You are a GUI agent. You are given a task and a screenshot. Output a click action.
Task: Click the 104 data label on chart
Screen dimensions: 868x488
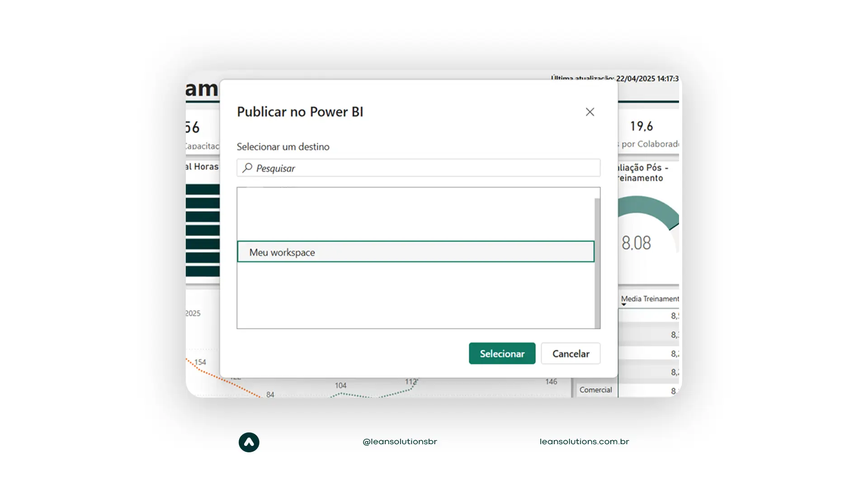click(340, 385)
